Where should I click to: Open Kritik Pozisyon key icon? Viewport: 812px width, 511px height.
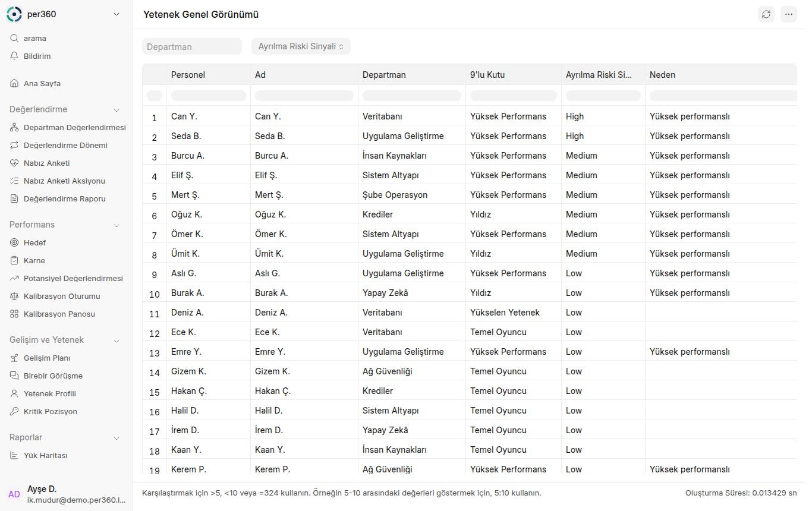[14, 411]
